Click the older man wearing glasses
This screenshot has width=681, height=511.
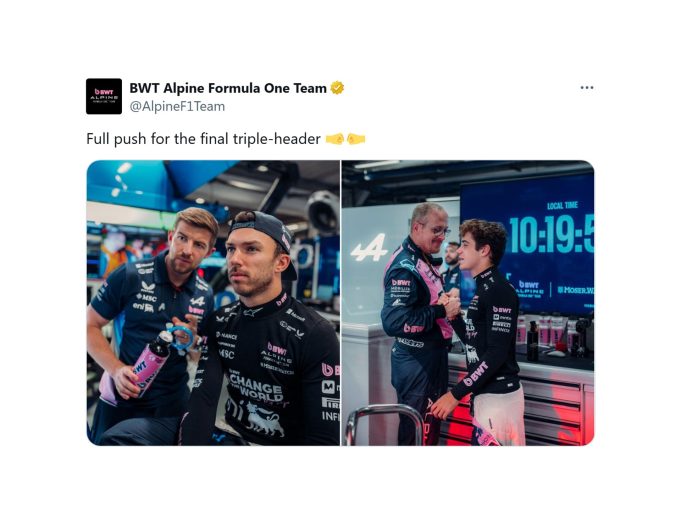(418, 321)
